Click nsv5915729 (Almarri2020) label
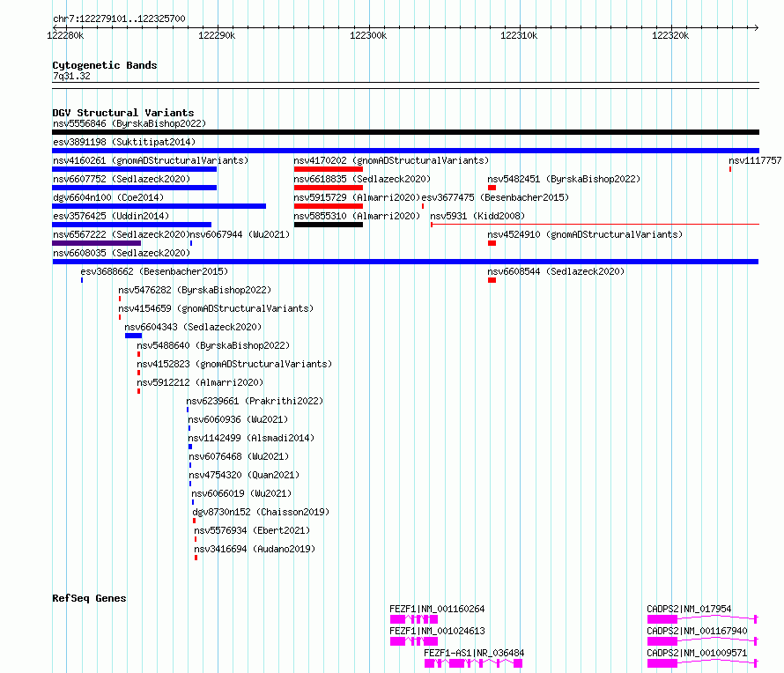This screenshot has width=784, height=673. (357, 197)
